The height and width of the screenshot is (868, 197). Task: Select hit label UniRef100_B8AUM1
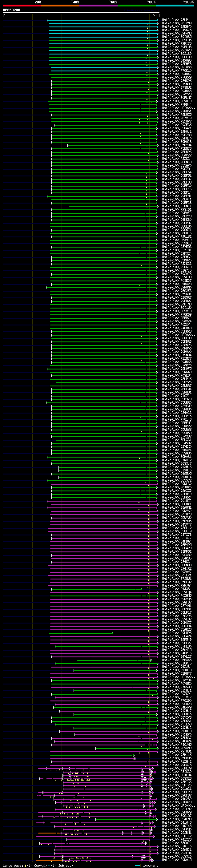click(177, 508)
